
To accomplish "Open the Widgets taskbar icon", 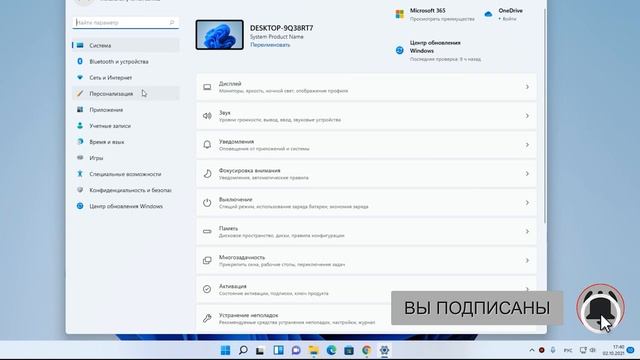I will 278,350.
